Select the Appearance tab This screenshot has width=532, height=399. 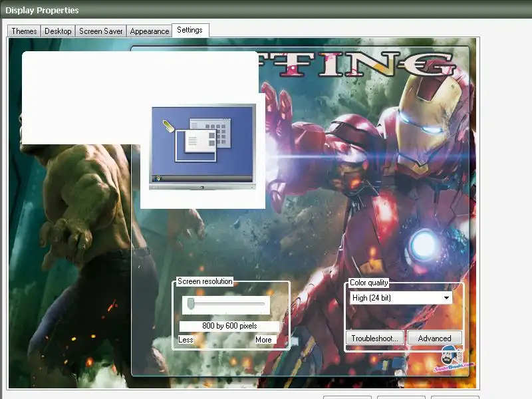[x=149, y=31]
